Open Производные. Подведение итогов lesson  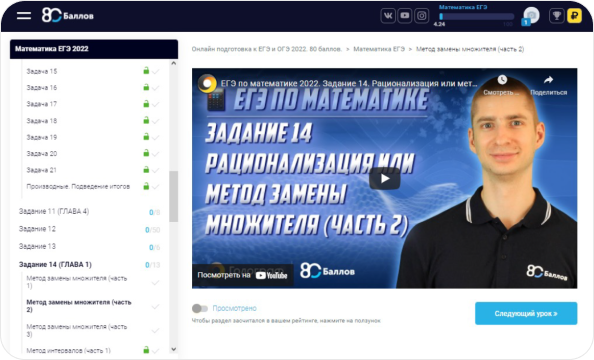(x=78, y=186)
